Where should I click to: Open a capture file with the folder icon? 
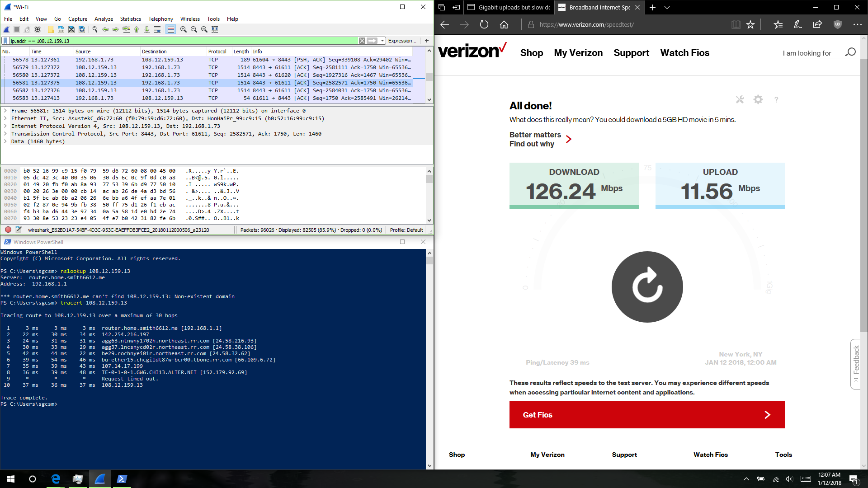(51, 29)
